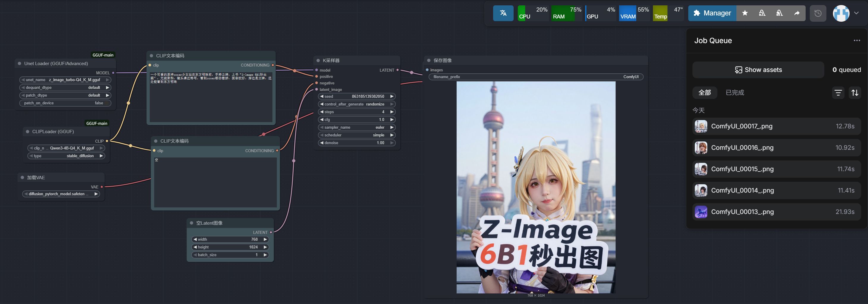Increase the steps value arrow

tap(392, 112)
